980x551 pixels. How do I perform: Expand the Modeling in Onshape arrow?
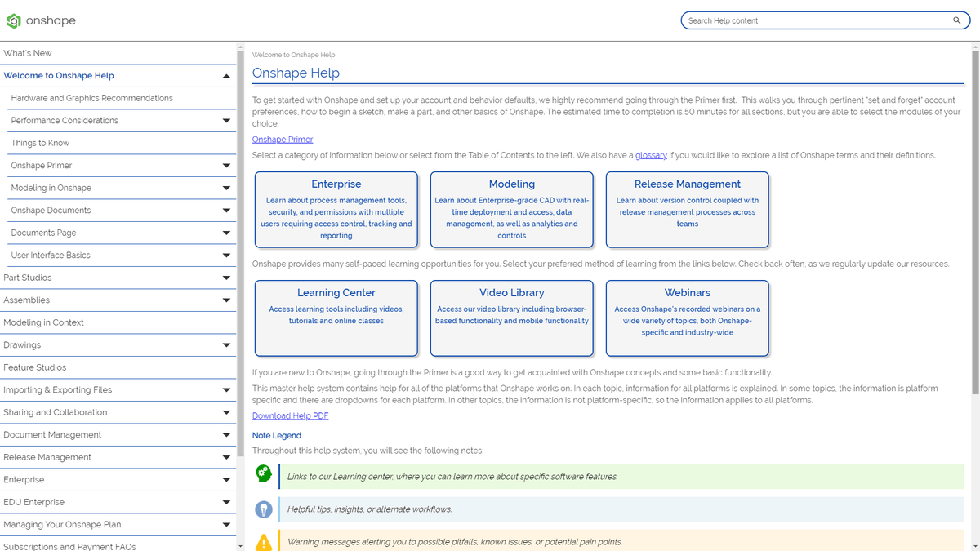point(226,188)
